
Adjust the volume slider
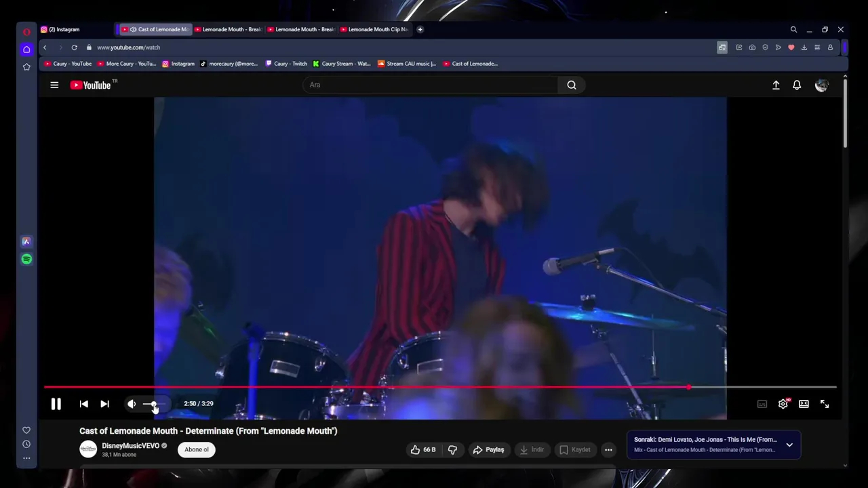pos(154,404)
